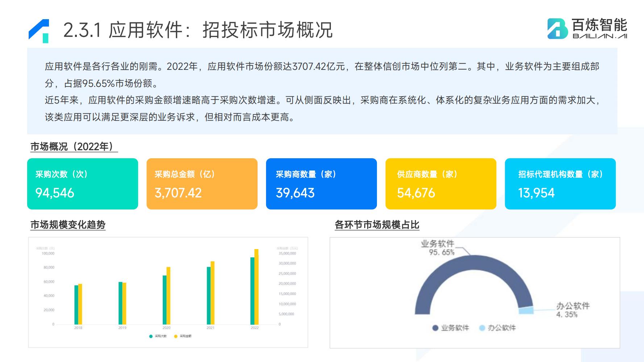Viewport: 644px width, 362px height.
Task: Click the 2022 x-axis label
Action: click(255, 328)
